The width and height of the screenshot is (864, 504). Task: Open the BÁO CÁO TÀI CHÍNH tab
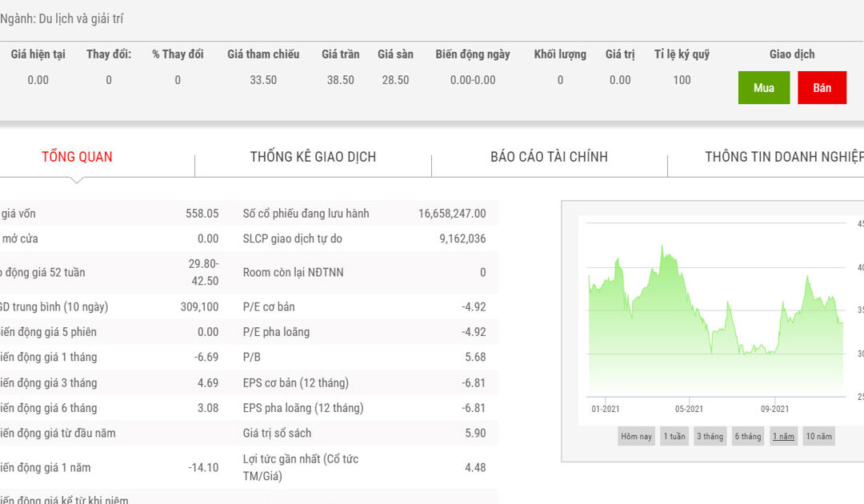[549, 157]
